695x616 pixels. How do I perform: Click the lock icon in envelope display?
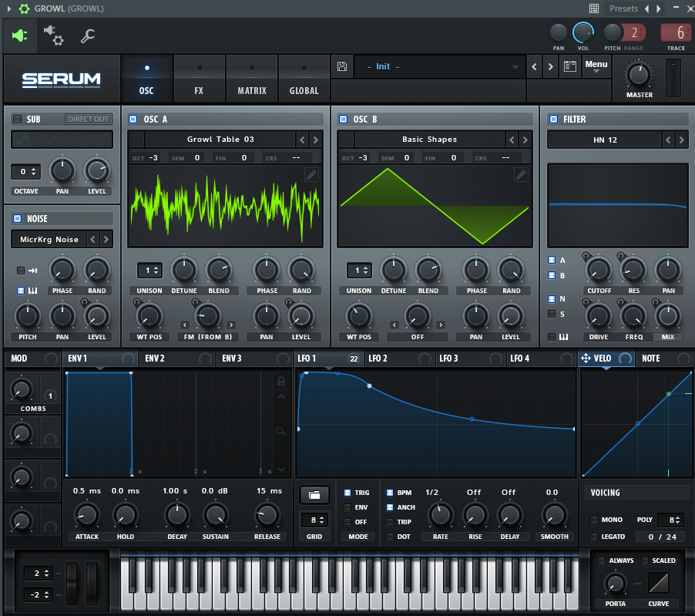(x=281, y=381)
